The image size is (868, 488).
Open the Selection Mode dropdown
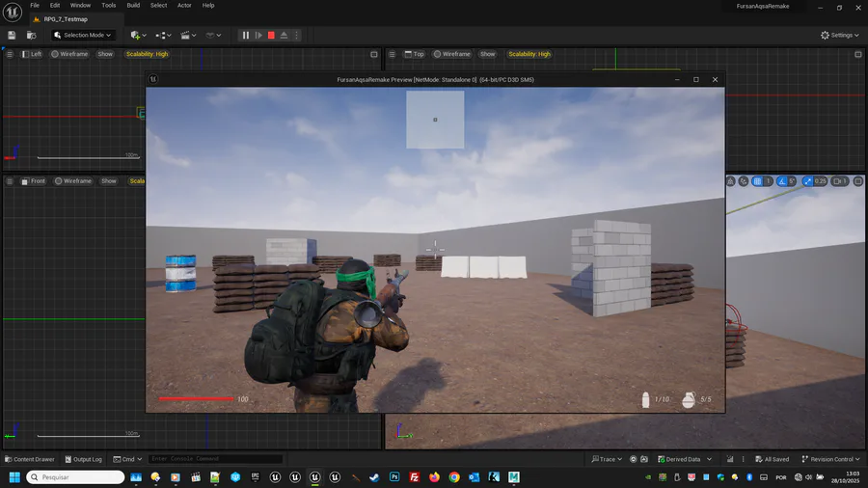84,35
